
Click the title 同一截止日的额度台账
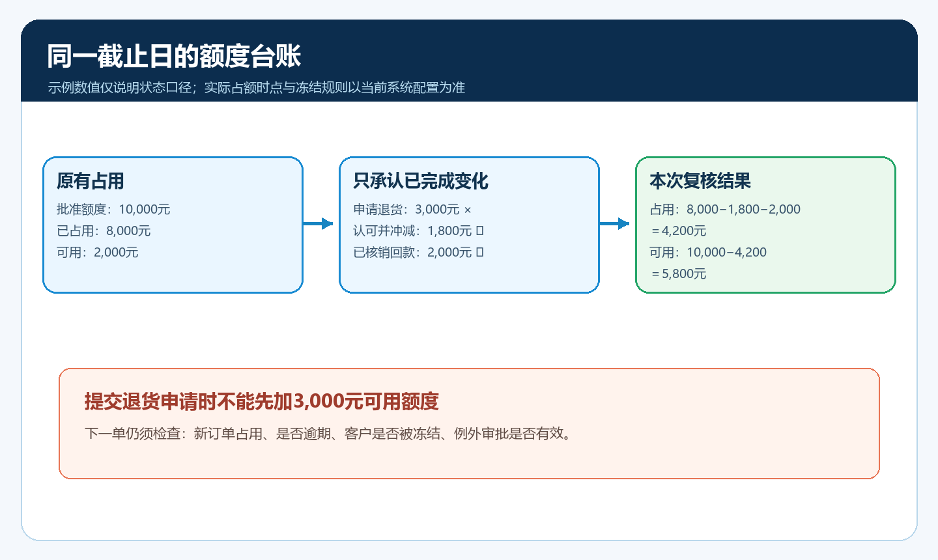tap(174, 57)
